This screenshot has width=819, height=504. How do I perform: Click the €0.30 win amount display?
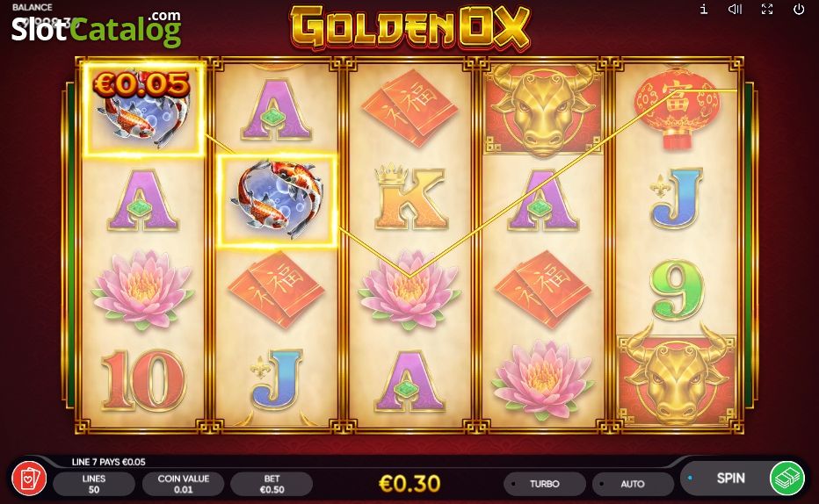click(409, 484)
